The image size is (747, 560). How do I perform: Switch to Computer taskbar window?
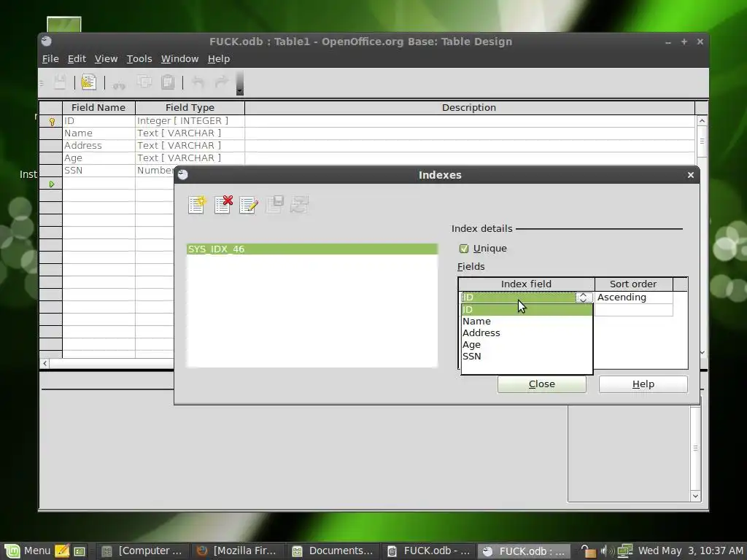(143, 551)
